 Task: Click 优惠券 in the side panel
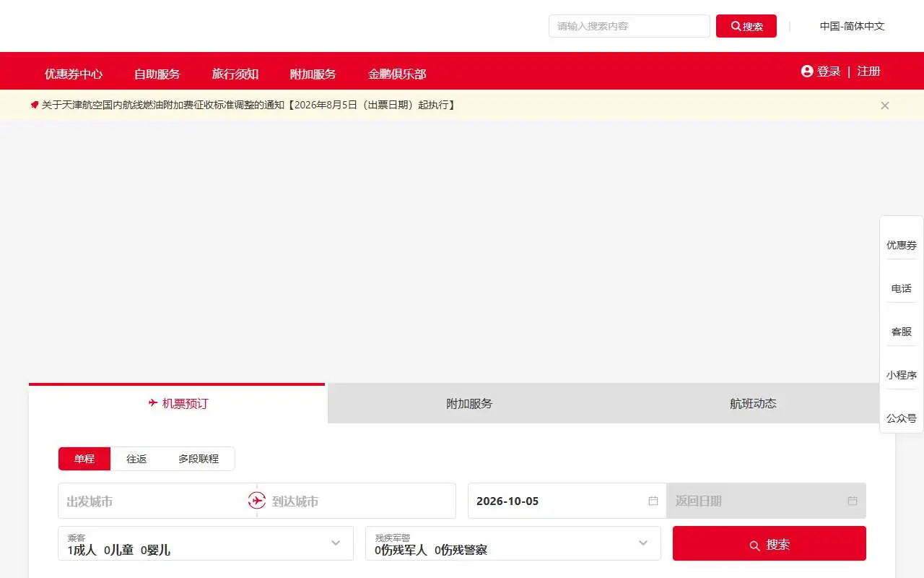pos(902,245)
